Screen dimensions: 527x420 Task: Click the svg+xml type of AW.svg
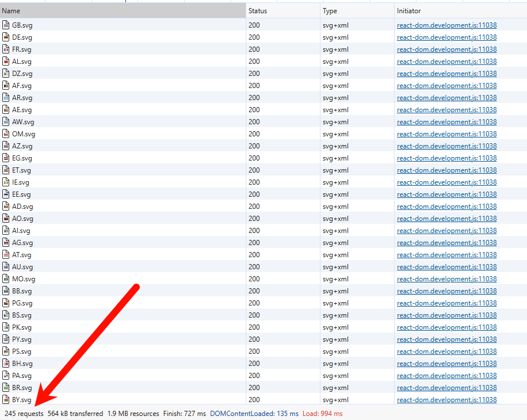click(335, 122)
